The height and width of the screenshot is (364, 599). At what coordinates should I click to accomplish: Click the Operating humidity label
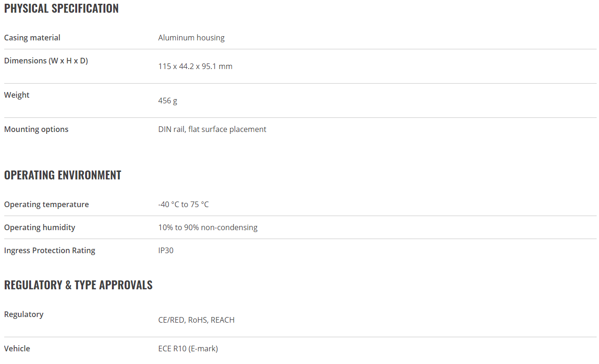click(x=40, y=227)
